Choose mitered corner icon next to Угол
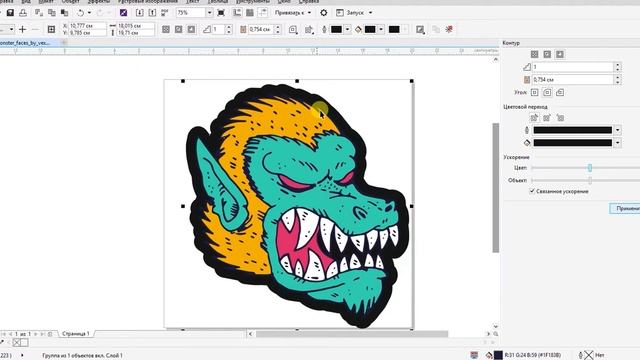The image size is (640, 360). (534, 93)
